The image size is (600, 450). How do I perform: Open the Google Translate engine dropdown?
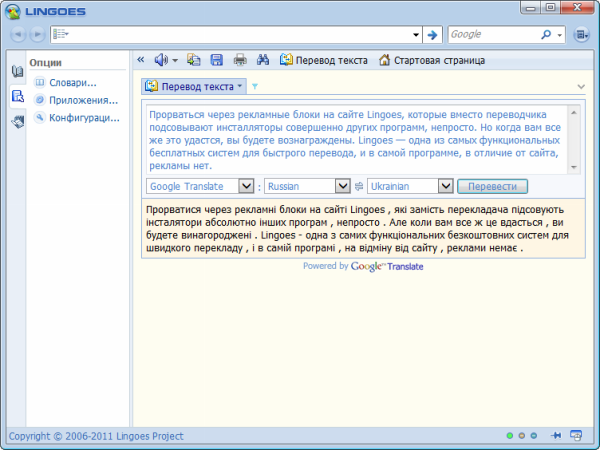245,186
